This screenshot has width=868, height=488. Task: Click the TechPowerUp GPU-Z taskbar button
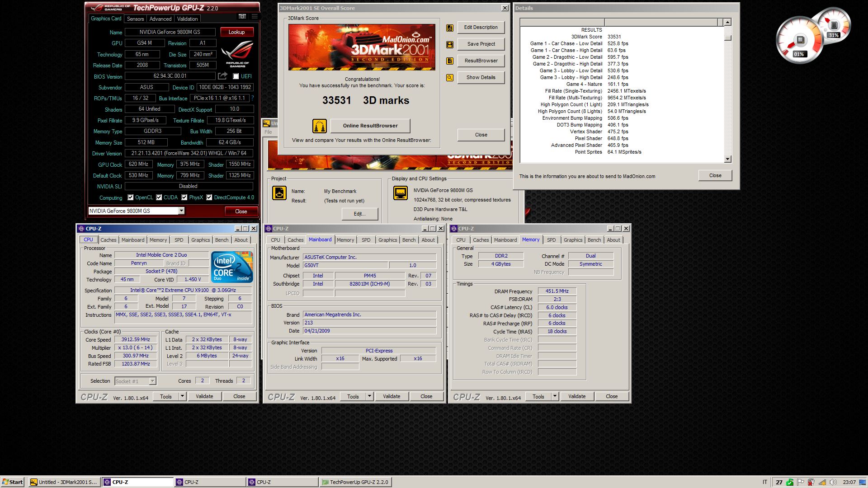pyautogui.click(x=355, y=482)
